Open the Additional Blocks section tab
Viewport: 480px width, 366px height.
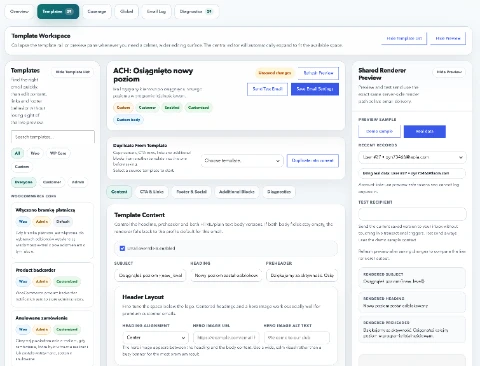(237, 192)
